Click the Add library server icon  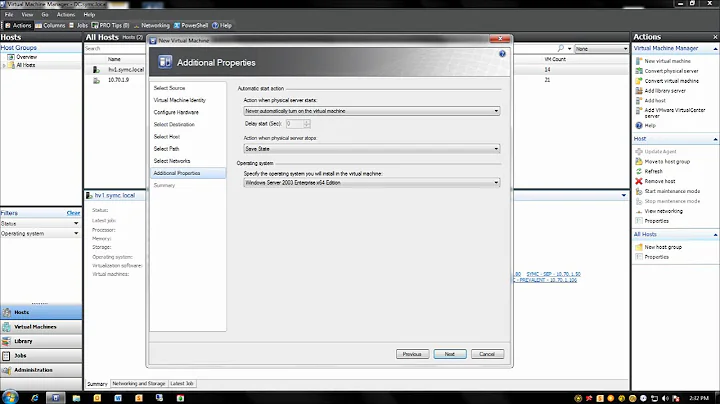click(x=639, y=90)
